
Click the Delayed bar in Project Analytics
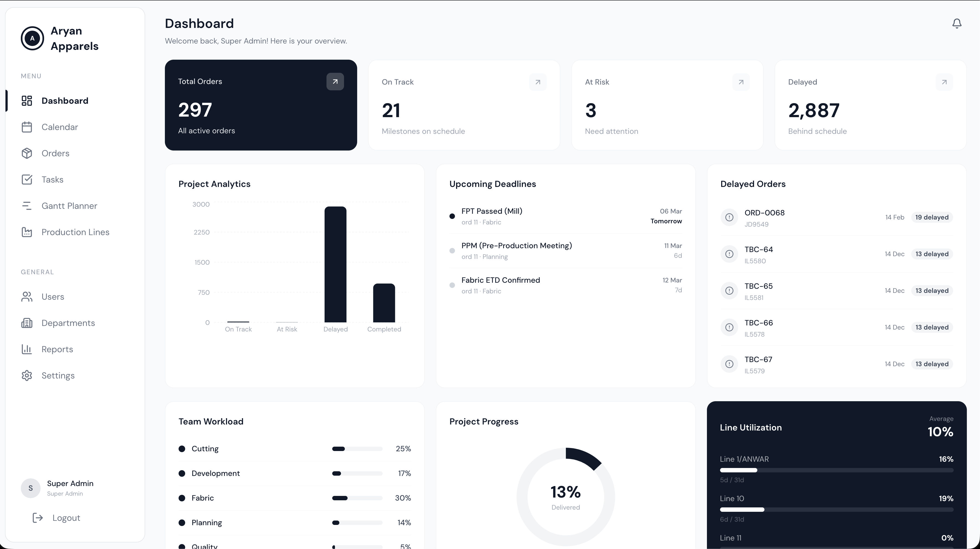(x=335, y=264)
